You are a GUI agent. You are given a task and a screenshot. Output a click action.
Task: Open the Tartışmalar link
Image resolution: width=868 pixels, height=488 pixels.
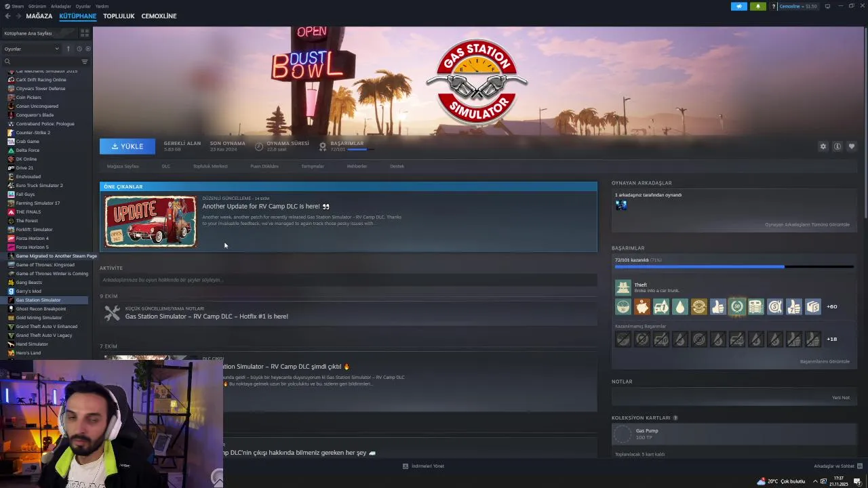313,166
